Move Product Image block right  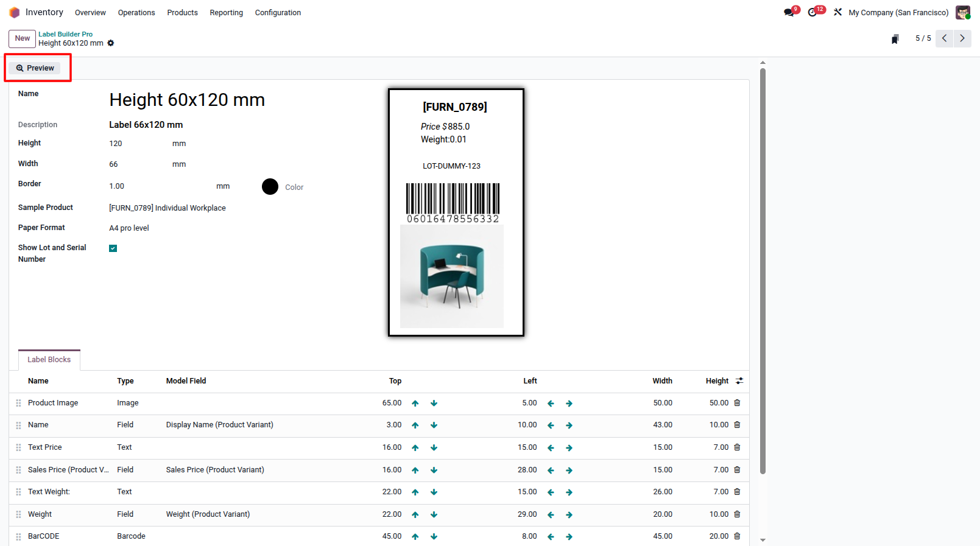pyautogui.click(x=569, y=404)
